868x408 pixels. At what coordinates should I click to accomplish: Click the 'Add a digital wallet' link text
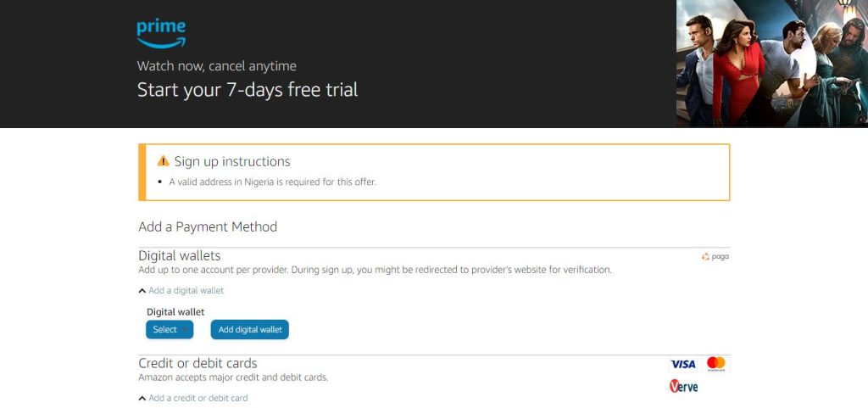point(186,291)
